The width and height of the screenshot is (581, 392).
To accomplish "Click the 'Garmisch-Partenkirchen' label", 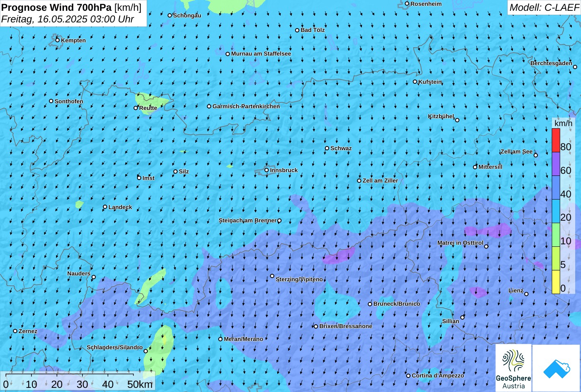I will pyautogui.click(x=246, y=106).
